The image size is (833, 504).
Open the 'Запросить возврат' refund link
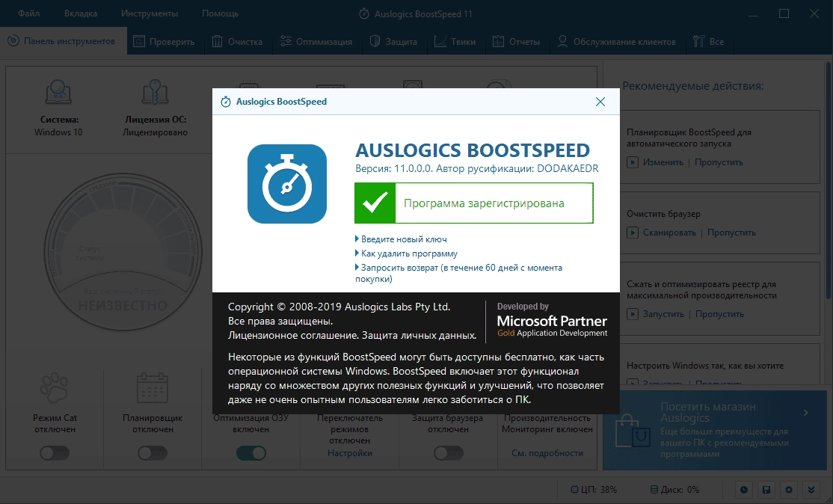(x=460, y=273)
